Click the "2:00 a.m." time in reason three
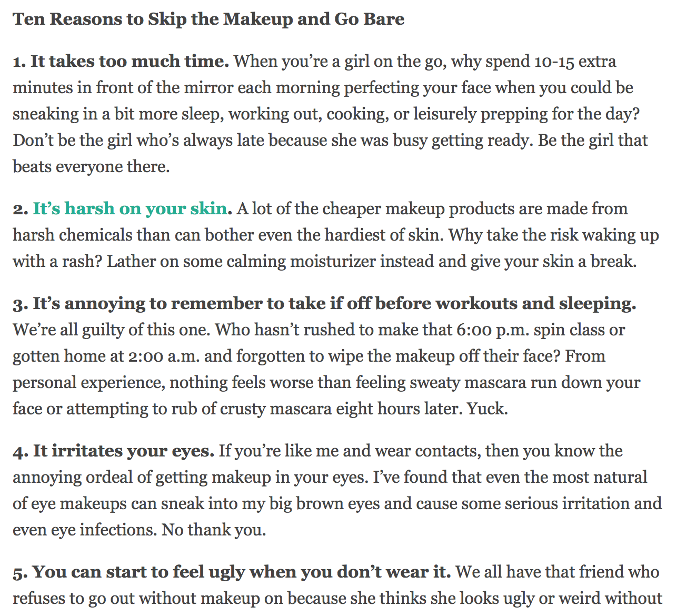The image size is (677, 616). 163,356
